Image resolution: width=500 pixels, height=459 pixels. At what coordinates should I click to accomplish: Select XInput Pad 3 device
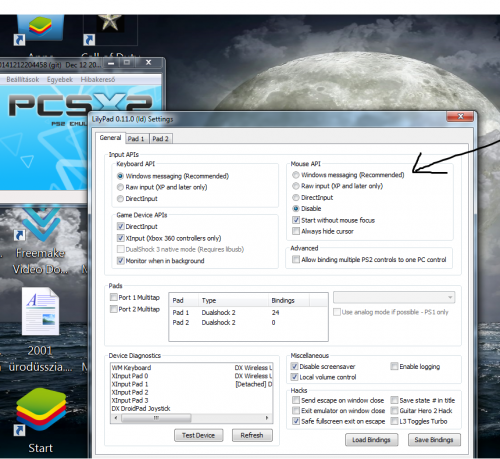pos(130,400)
